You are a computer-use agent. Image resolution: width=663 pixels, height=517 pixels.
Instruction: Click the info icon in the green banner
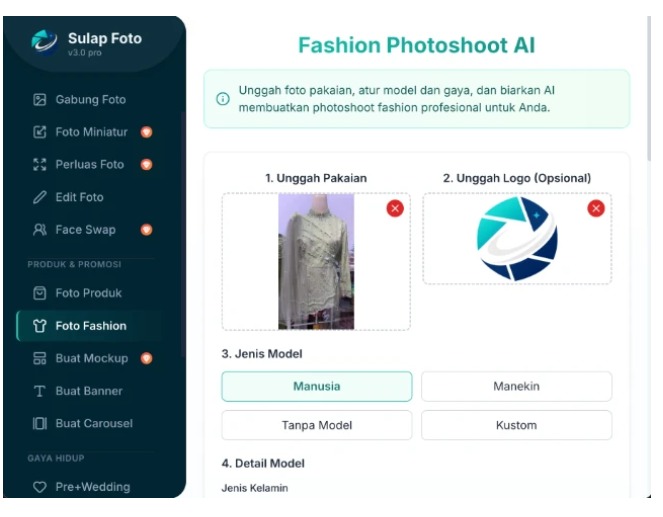coord(223,99)
